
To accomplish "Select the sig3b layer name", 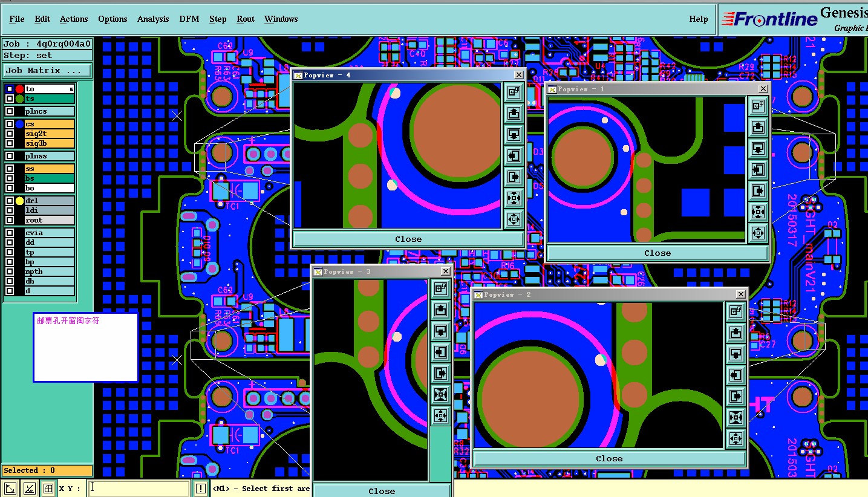I will (49, 143).
